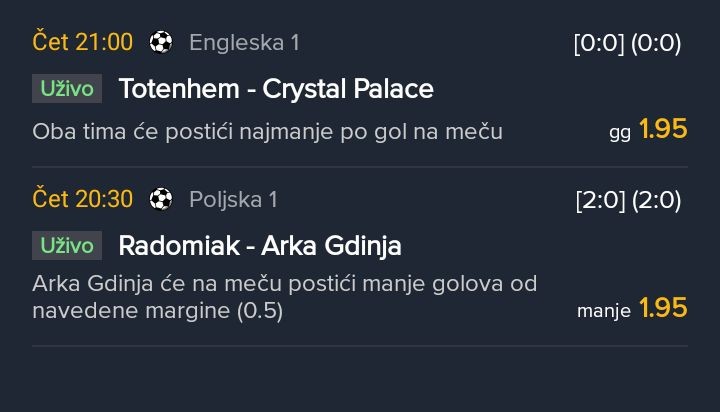Select the Engleska 1 league label

244,42
